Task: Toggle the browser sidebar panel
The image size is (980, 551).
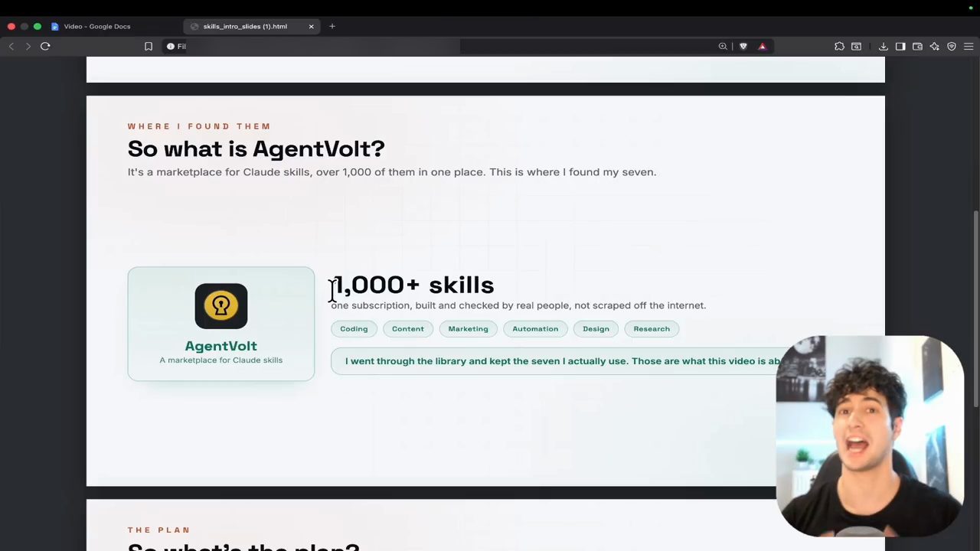Action: (900, 47)
